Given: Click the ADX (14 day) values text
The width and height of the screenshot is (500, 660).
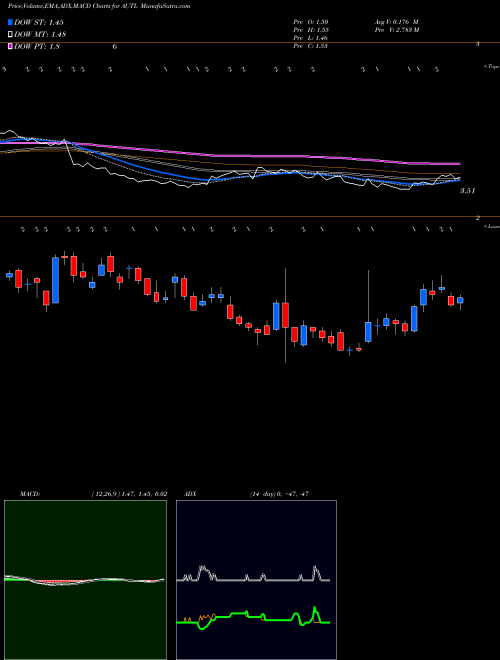Looking at the screenshot, I should click(x=278, y=494).
